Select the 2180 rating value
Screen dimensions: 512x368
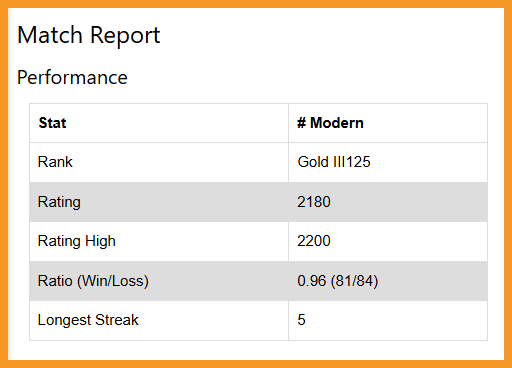pyautogui.click(x=314, y=202)
